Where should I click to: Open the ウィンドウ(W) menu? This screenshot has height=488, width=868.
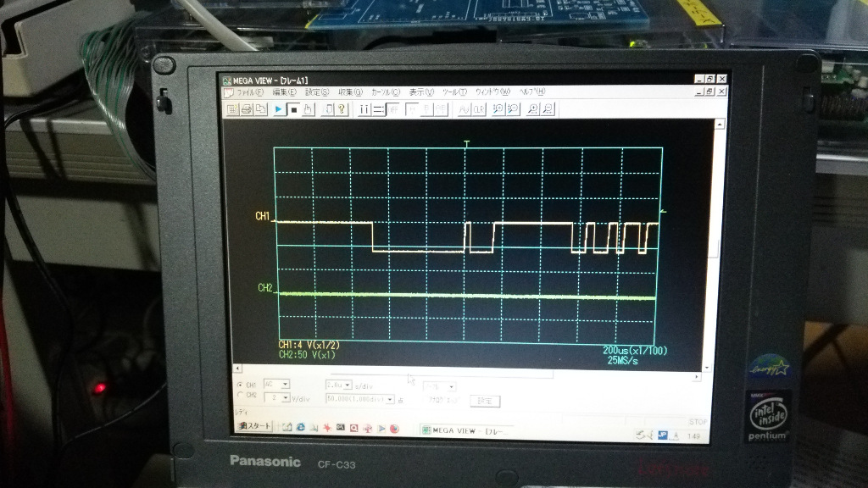click(492, 91)
